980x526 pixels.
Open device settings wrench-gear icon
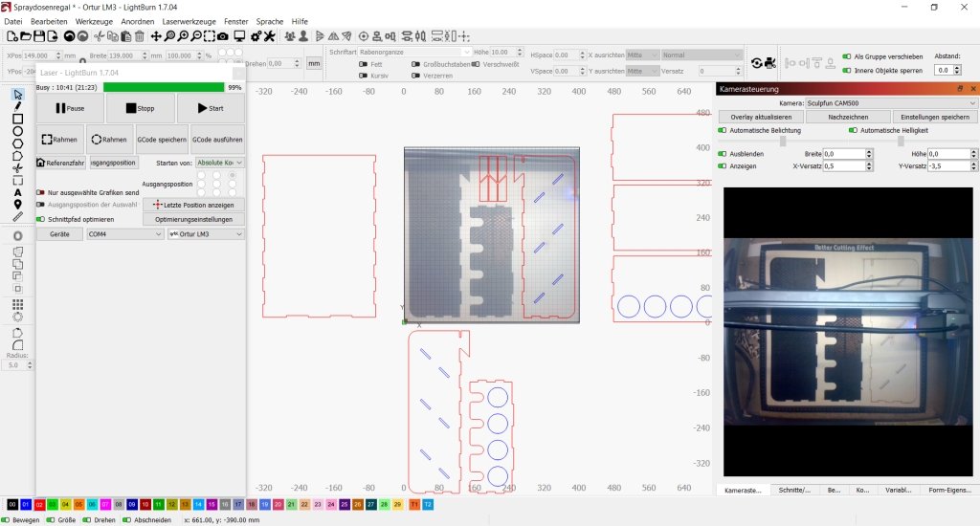pos(270,36)
